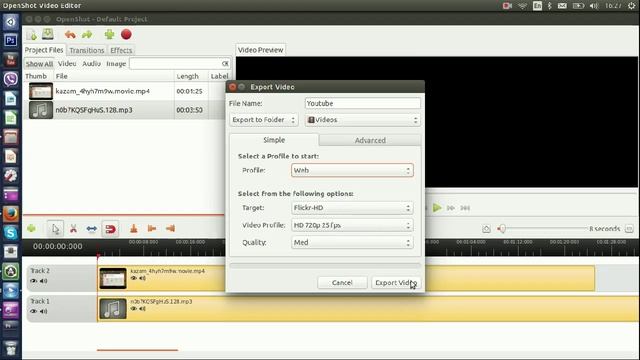Screen dimensions: 640x360
Task: Open the Target dropdown showing Flickr-HD
Action: click(x=352, y=208)
